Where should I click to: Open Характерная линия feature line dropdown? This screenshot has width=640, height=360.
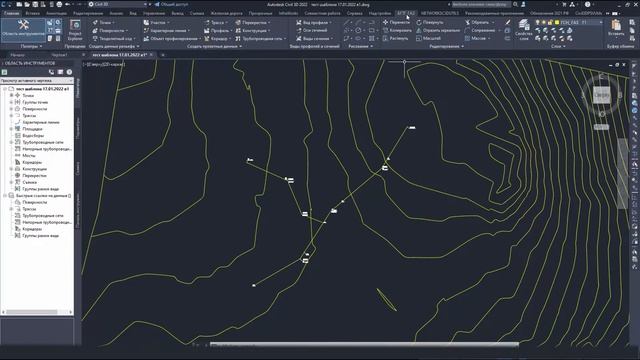(167, 31)
